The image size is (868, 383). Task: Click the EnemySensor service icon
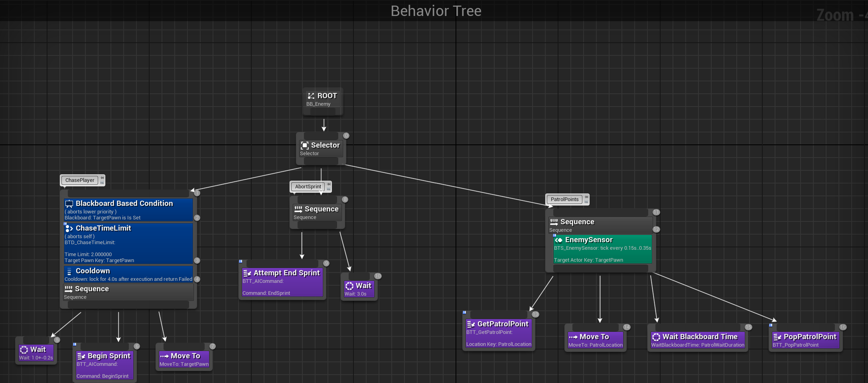tap(559, 240)
